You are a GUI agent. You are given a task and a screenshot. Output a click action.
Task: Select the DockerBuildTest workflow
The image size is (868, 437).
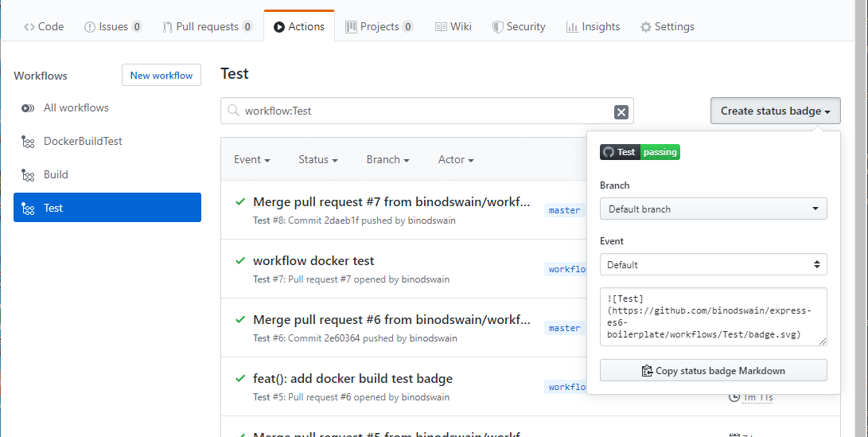(107, 141)
